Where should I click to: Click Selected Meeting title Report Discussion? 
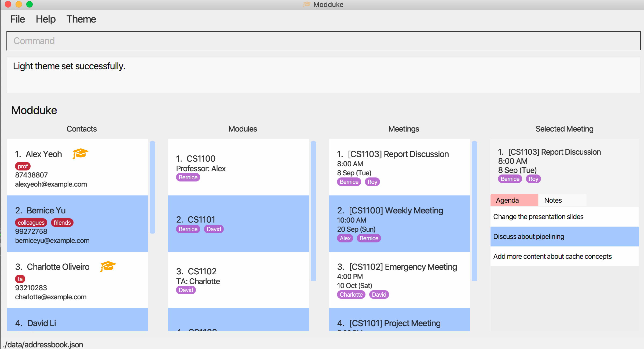click(x=554, y=152)
